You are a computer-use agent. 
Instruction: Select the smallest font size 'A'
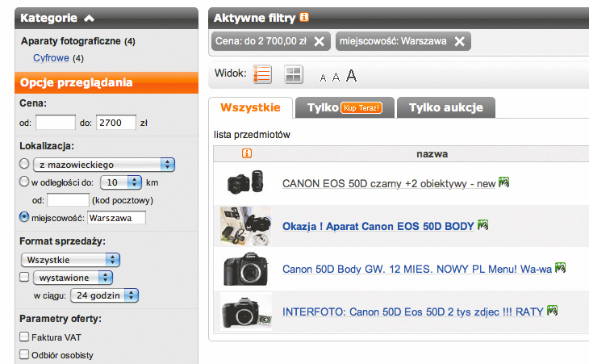pyautogui.click(x=323, y=78)
